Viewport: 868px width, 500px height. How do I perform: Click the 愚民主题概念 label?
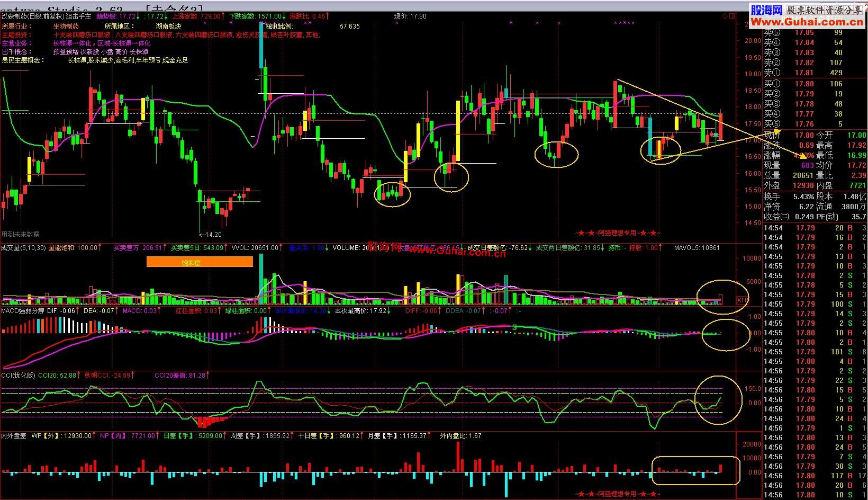pyautogui.click(x=23, y=60)
